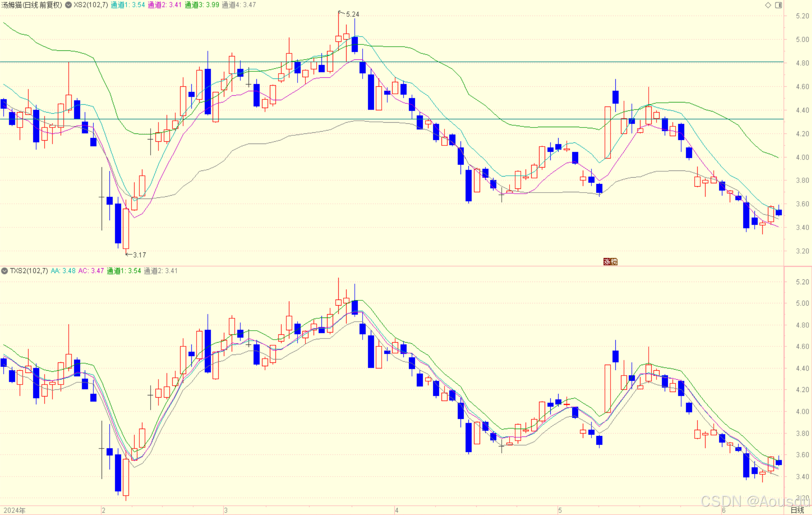
Task: Expand the TXS2 indicator dropdown arrow
Action: [x=4, y=271]
